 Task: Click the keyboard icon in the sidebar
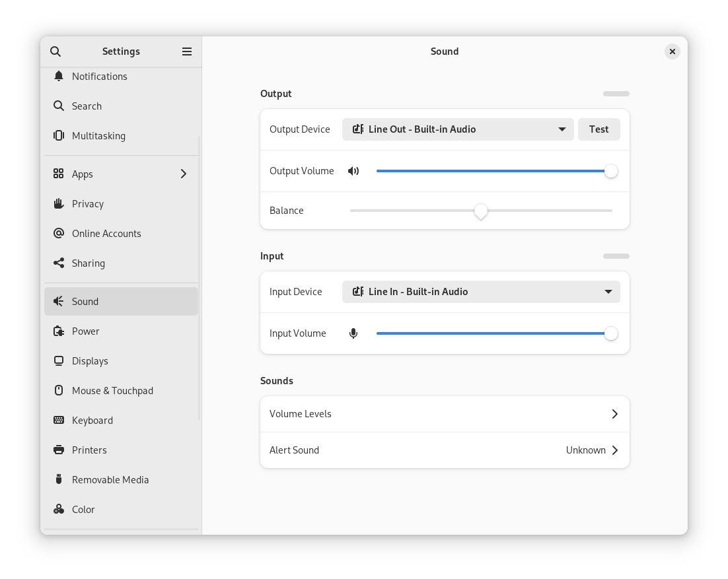58,420
